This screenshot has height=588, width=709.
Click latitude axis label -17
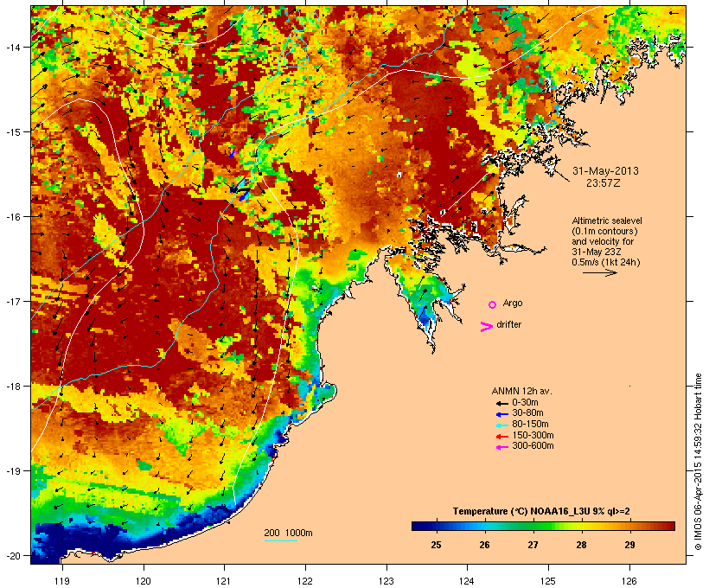(13, 301)
